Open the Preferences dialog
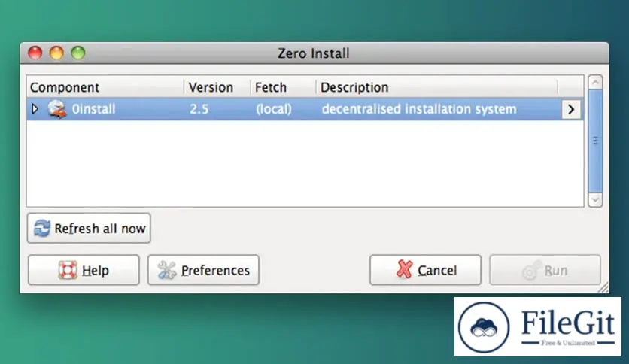The image size is (629, 364). [203, 270]
